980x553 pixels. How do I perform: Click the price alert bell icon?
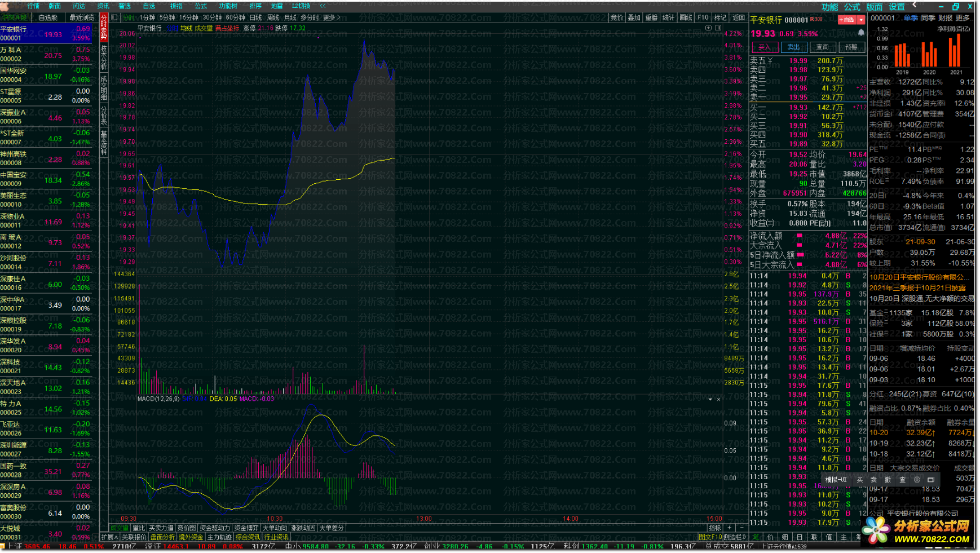click(x=861, y=33)
